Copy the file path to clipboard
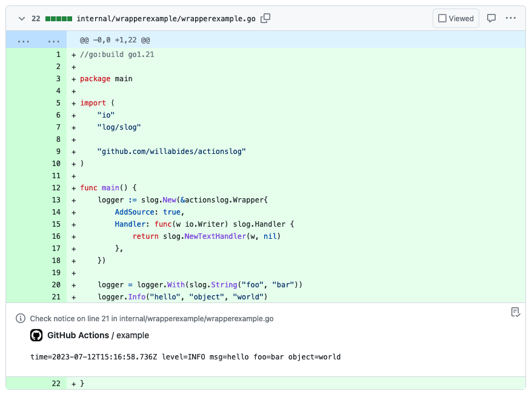This screenshot has height=397, width=532. coord(265,19)
